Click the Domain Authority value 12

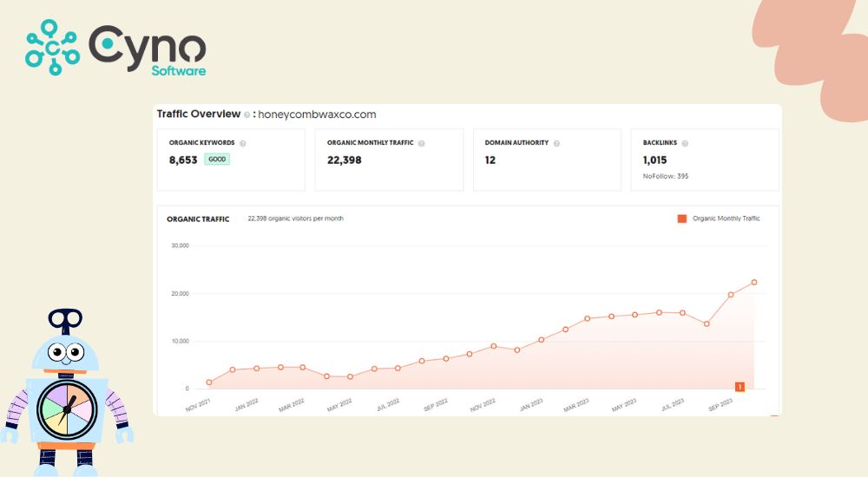[490, 160]
